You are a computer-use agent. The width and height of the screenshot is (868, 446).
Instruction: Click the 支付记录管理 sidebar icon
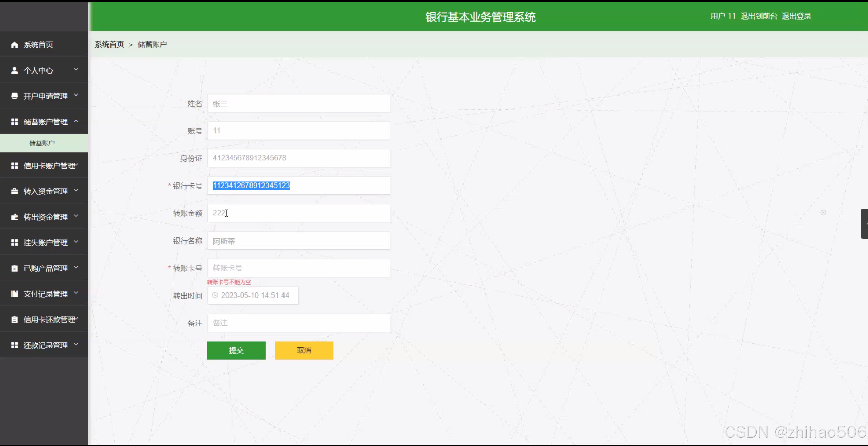coord(14,294)
